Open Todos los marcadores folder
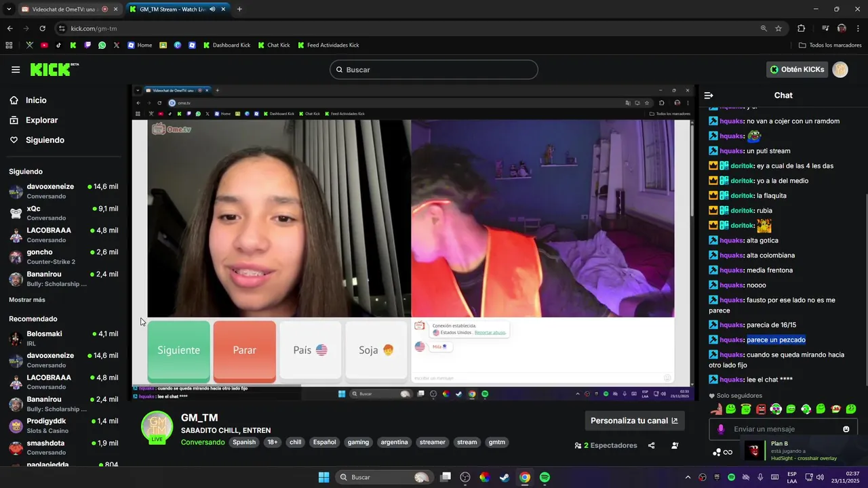The height and width of the screenshot is (488, 868). coord(830,45)
